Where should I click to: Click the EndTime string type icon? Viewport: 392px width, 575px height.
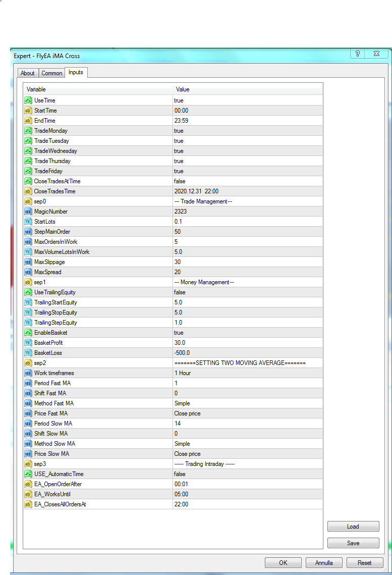[x=28, y=121]
